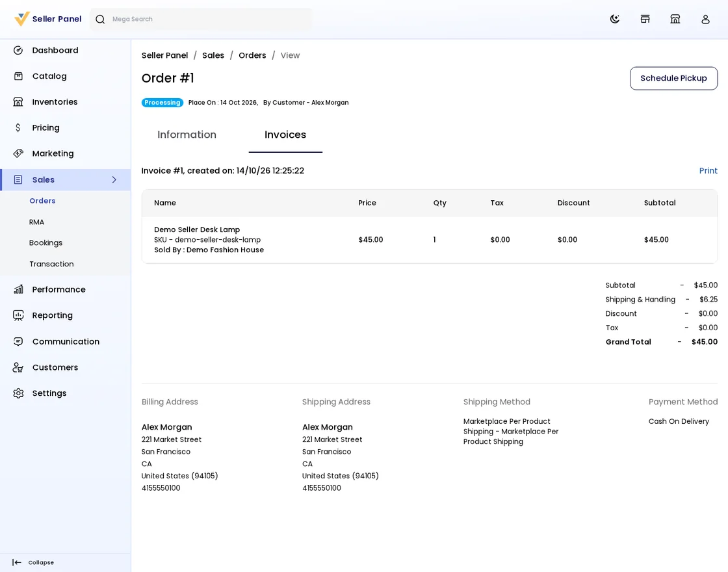Click the Seller Panel logo icon
This screenshot has height=572, width=728.
[x=22, y=19]
